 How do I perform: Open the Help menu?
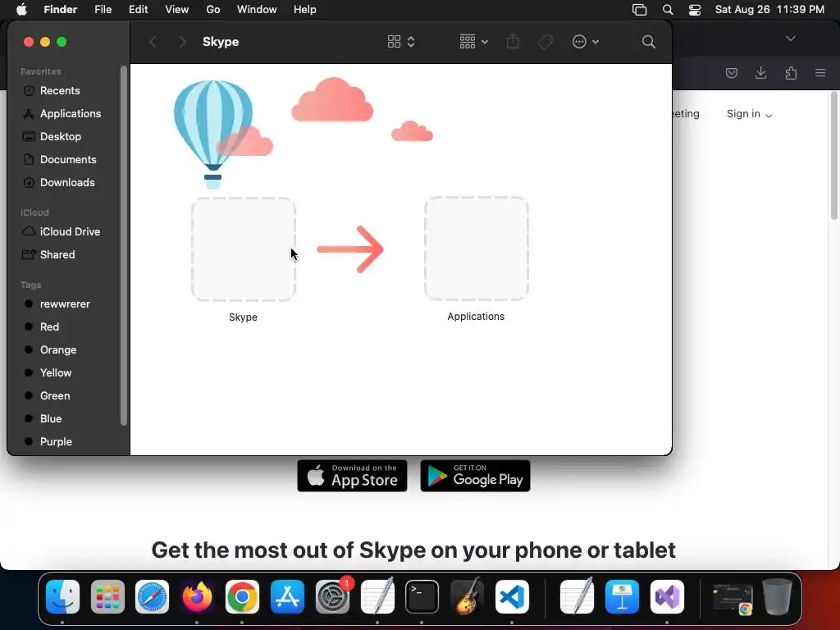(x=305, y=10)
